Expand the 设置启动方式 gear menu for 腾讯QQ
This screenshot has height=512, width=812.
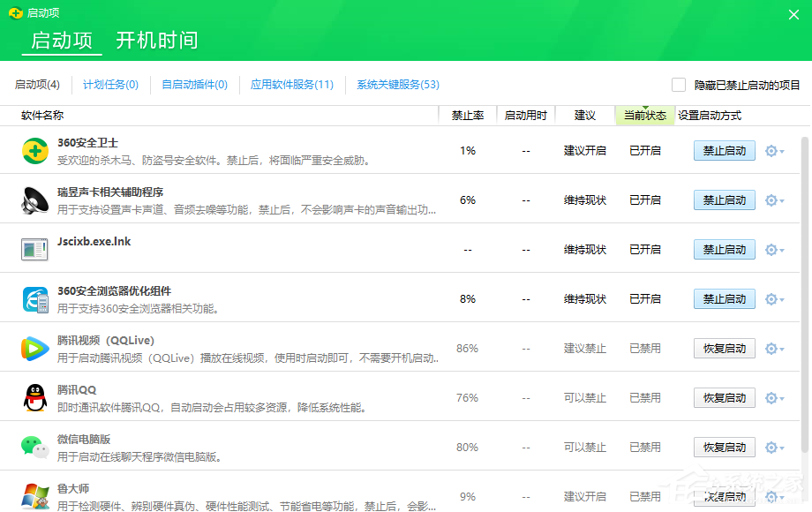[x=772, y=397]
